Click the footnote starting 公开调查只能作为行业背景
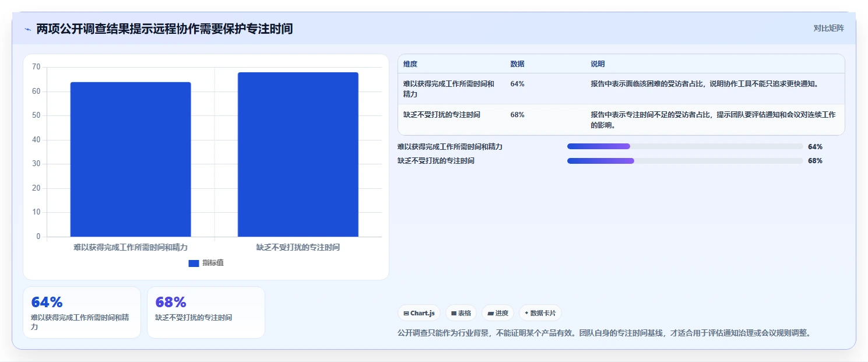 click(x=604, y=333)
